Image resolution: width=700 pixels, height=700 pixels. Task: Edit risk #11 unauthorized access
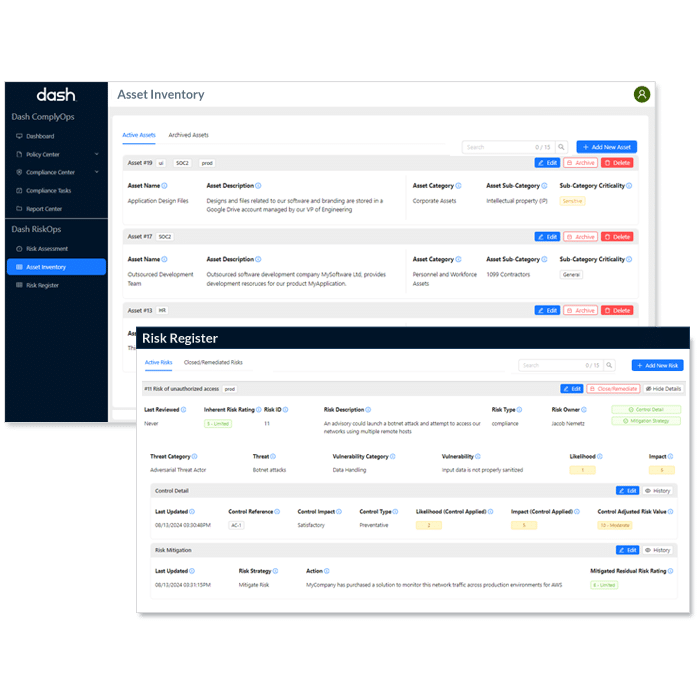point(571,389)
